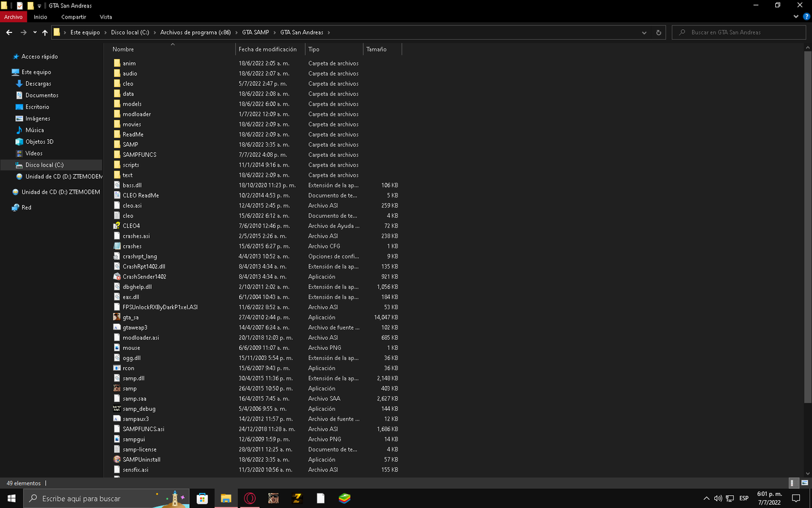Expand the chevron after Este equipo breadcrumb
The height and width of the screenshot is (508, 812).
click(x=105, y=32)
